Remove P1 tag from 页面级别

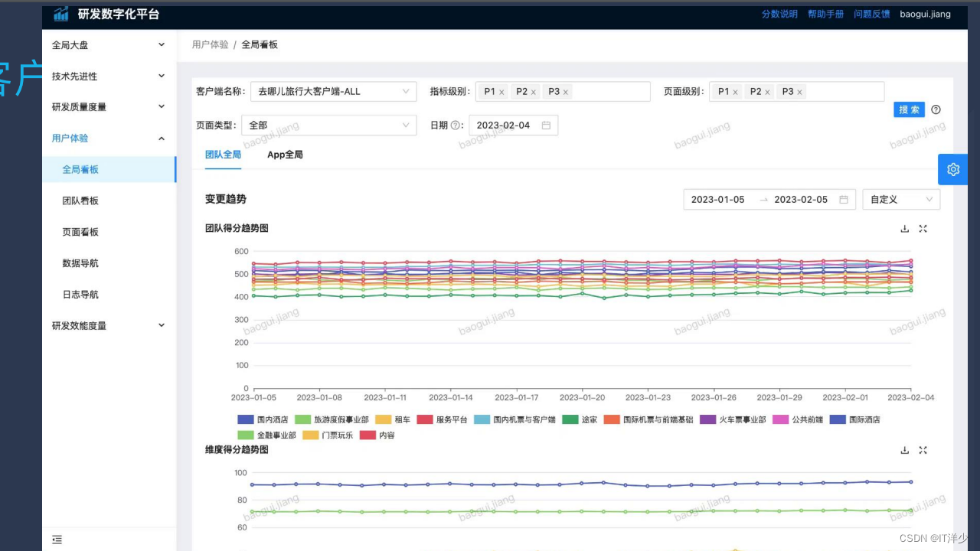(x=735, y=92)
